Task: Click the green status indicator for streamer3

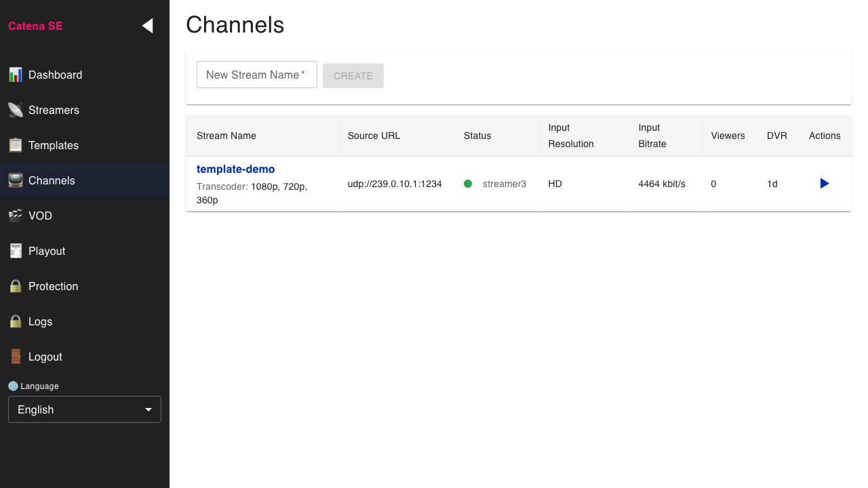Action: (x=468, y=184)
